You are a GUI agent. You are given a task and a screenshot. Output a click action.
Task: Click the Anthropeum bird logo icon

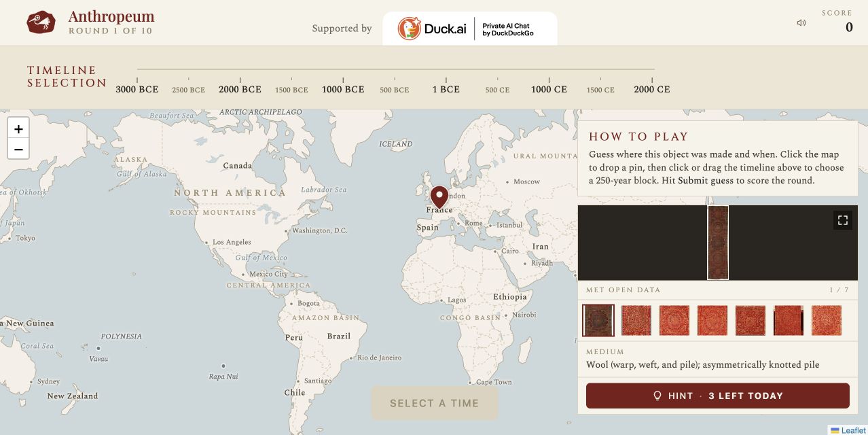point(41,22)
